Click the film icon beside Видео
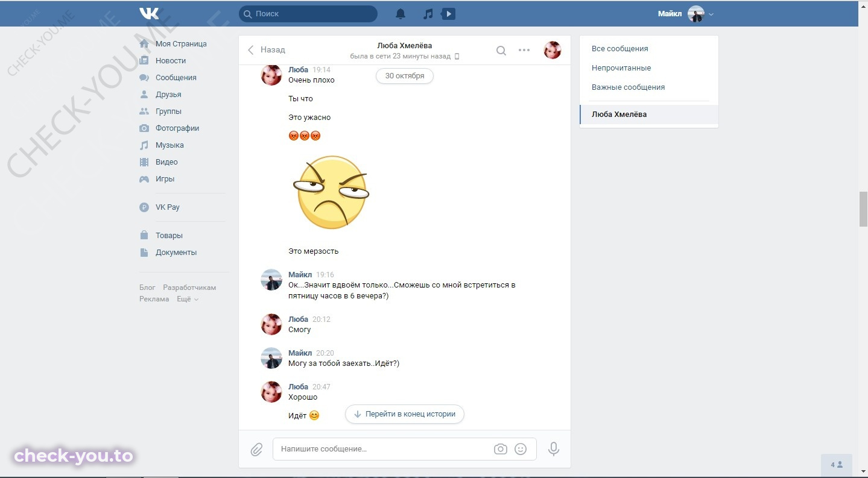The height and width of the screenshot is (478, 868). click(x=144, y=162)
